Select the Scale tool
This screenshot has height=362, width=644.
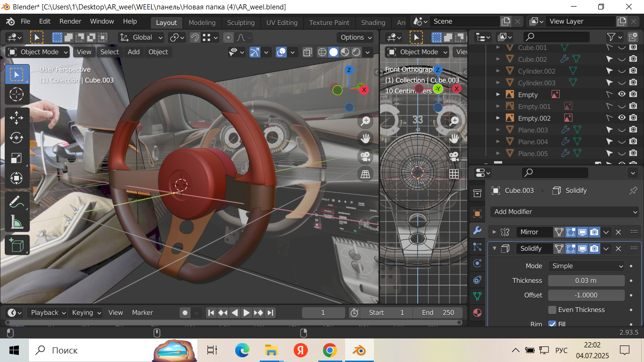tap(17, 158)
